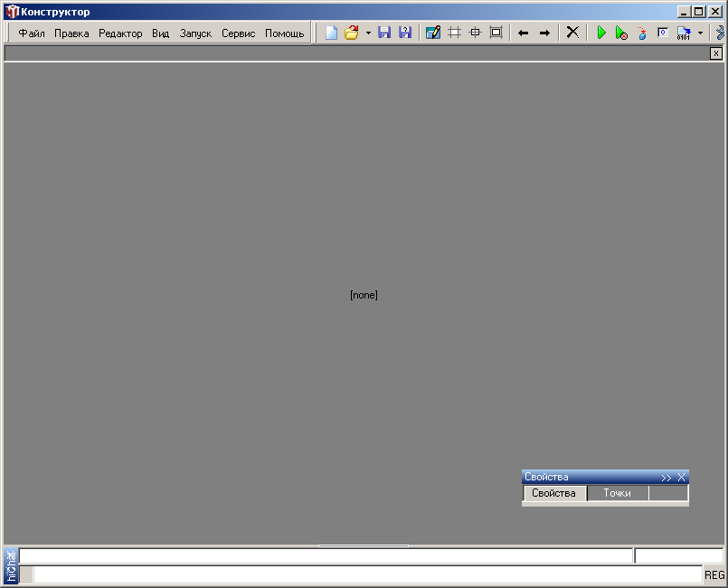Viewport: 728px width, 588px height.
Task: Select the Свойства tab in the panel
Action: [553, 493]
